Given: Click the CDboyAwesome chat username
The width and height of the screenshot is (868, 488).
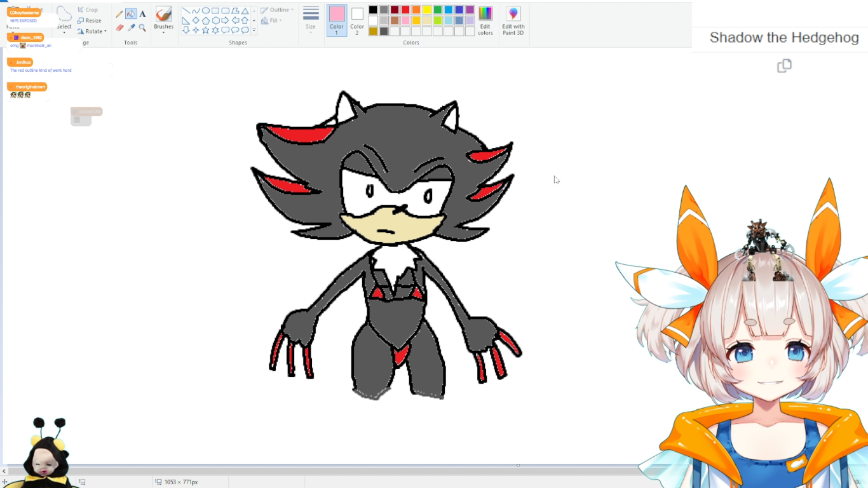Looking at the screenshot, I should pos(24,13).
